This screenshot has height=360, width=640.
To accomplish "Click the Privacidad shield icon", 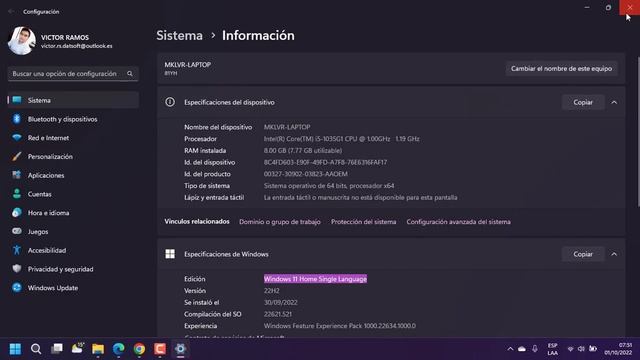I will [17, 269].
